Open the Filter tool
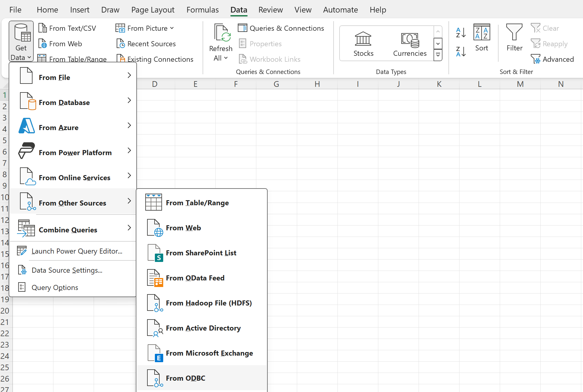This screenshot has width=583, height=392. [x=514, y=38]
